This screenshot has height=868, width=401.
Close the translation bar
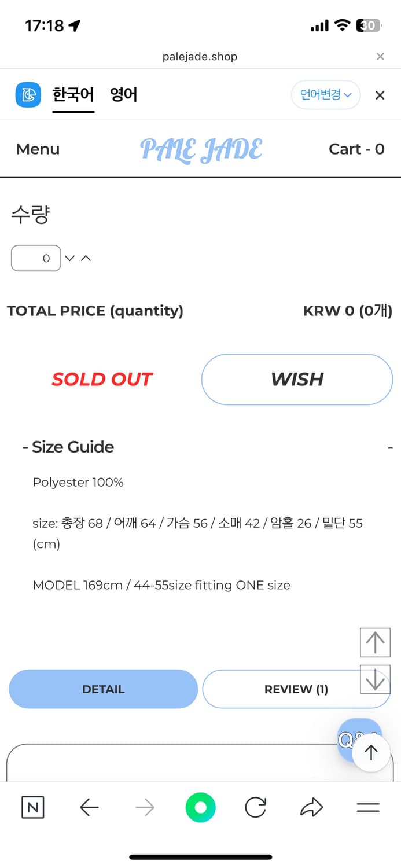click(x=380, y=95)
